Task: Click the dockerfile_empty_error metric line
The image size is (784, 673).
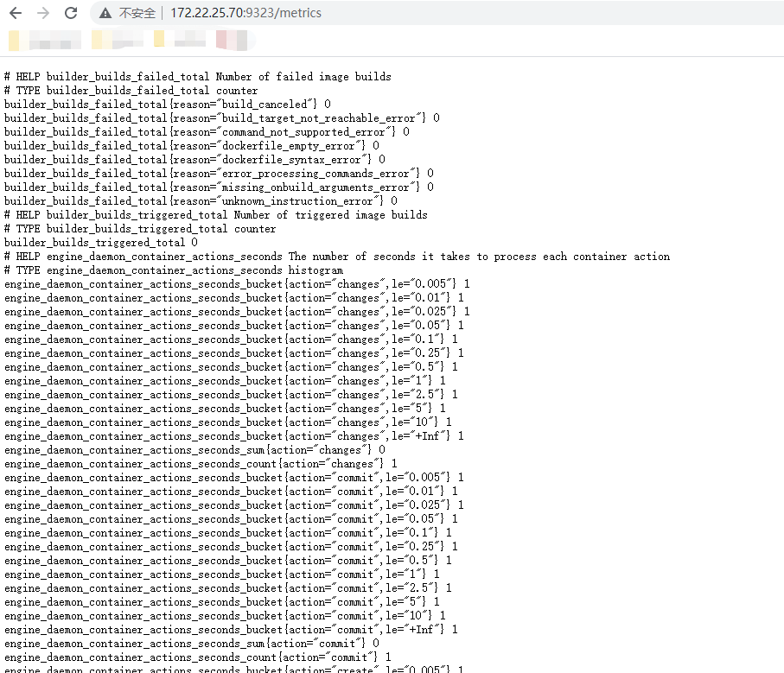Action: (192, 145)
